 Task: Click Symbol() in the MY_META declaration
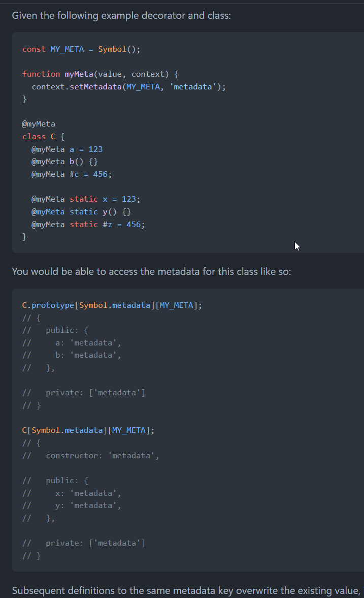point(119,49)
